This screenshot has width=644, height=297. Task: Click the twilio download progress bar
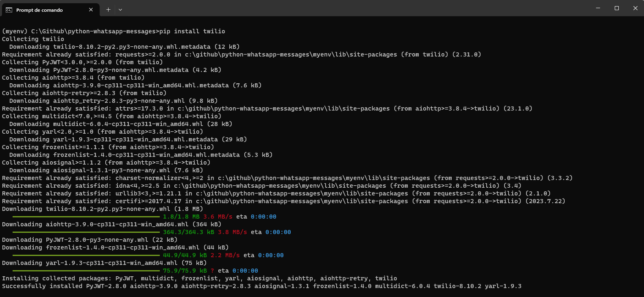point(85,217)
